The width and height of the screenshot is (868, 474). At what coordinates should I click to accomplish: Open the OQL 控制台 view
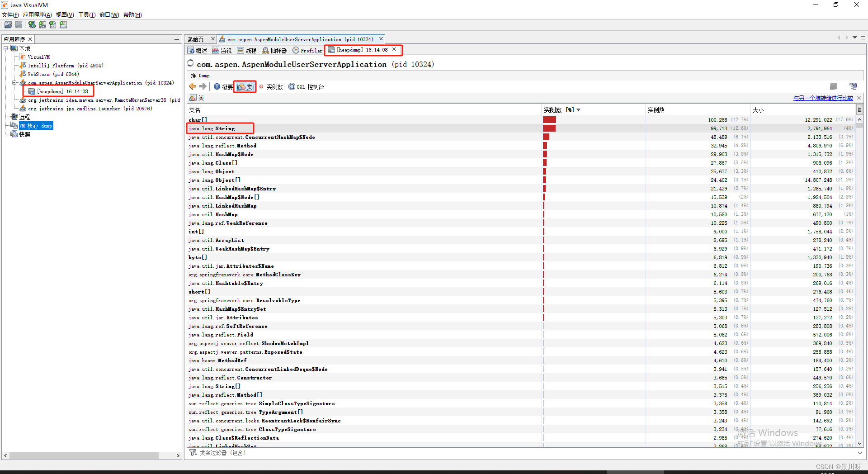click(x=306, y=87)
